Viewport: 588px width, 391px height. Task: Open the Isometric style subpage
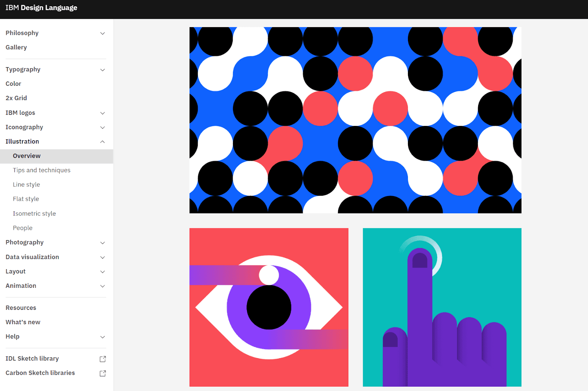tap(34, 214)
